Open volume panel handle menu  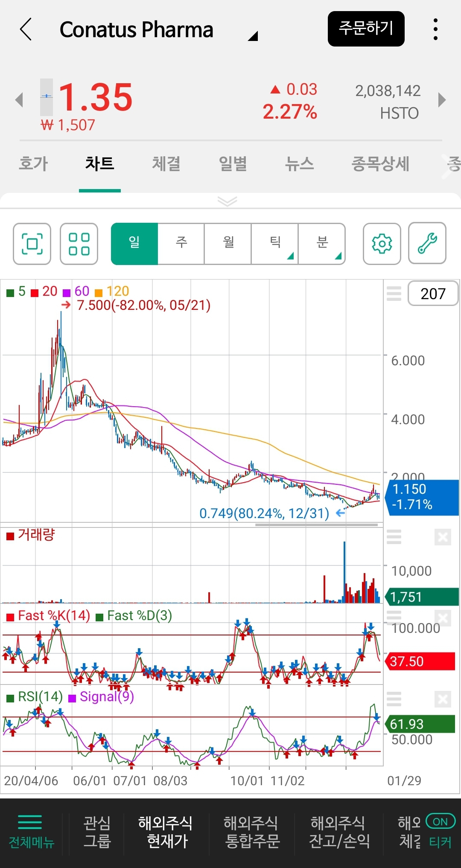[x=394, y=537]
